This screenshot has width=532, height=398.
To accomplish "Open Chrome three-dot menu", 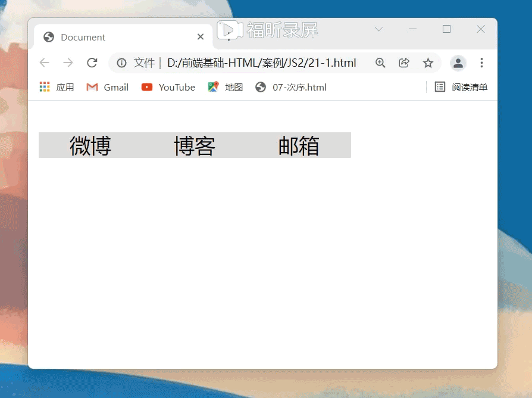I will coord(482,63).
